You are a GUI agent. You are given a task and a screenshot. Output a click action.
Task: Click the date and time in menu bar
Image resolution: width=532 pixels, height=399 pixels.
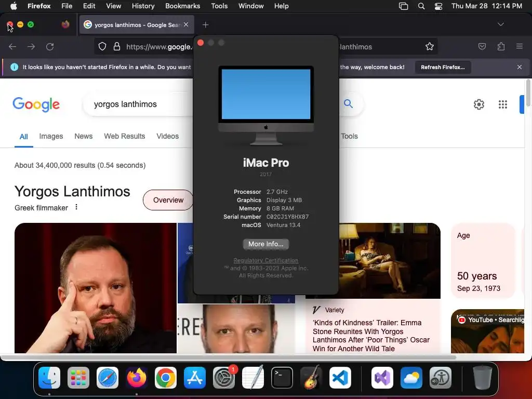(486, 6)
